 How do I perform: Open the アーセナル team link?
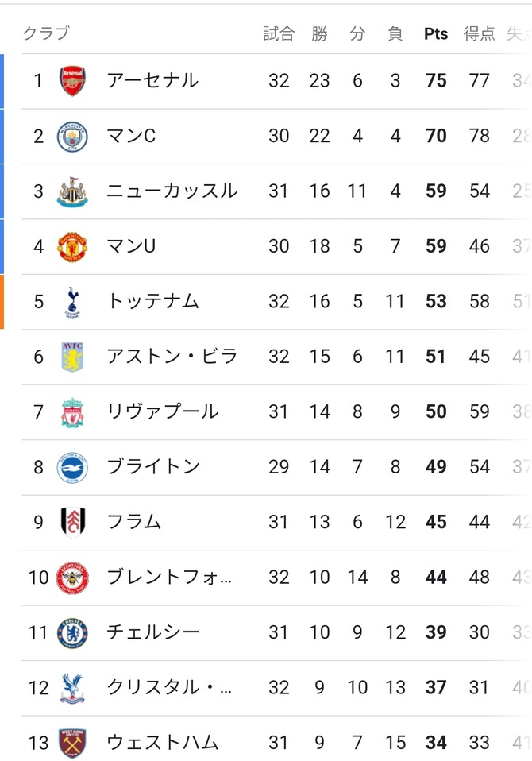[x=152, y=81]
